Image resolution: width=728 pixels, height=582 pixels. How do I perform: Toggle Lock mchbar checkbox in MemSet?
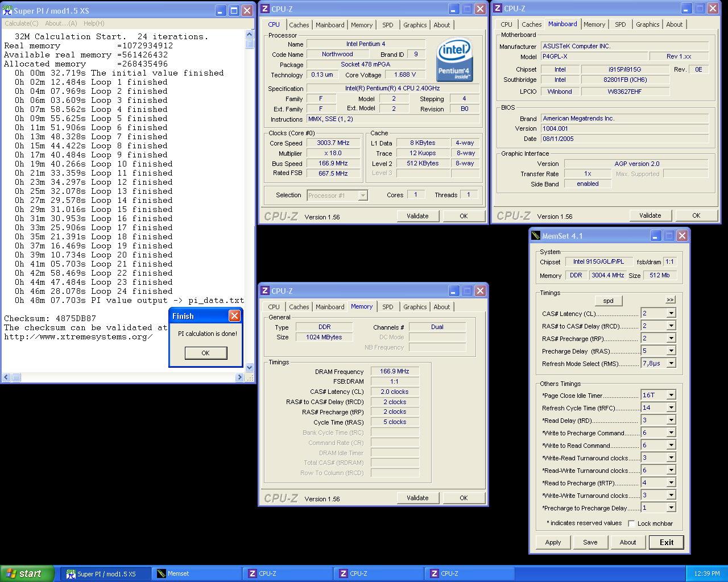(631, 523)
